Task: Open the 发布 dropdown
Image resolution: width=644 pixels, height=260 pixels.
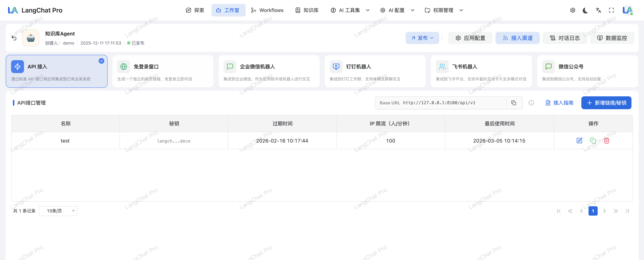Action: pos(422,38)
